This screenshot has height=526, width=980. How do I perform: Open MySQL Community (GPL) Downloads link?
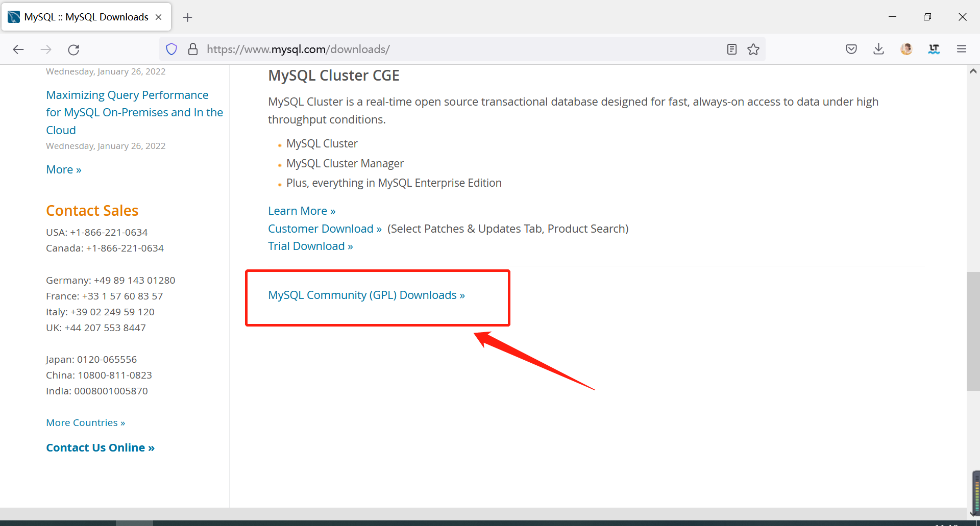366,295
